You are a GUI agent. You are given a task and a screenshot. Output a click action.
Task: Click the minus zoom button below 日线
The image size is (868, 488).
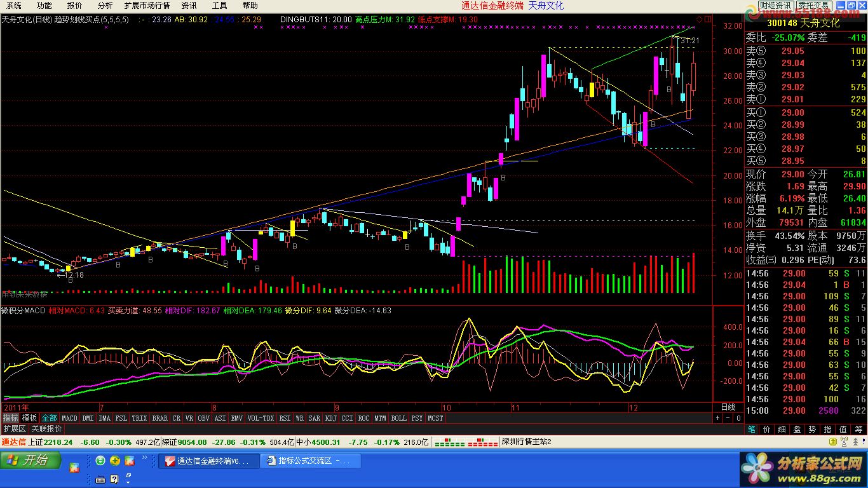coord(728,418)
